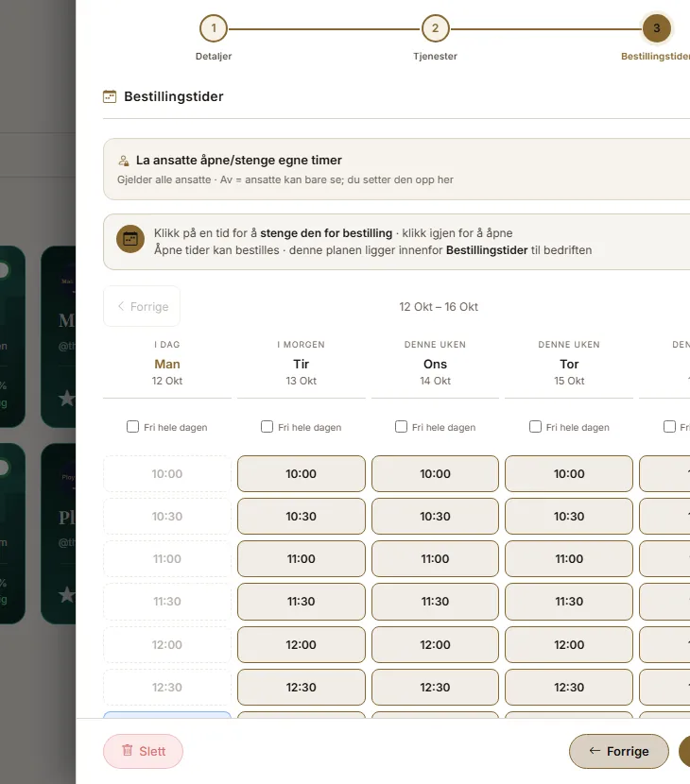This screenshot has height=784, width=690.
Task: Check Fri hele dagen for Thursday
Action: 535,427
